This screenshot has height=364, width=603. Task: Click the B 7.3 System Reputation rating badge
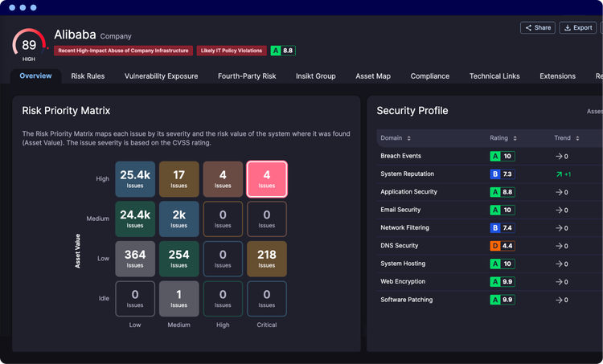pyautogui.click(x=503, y=174)
